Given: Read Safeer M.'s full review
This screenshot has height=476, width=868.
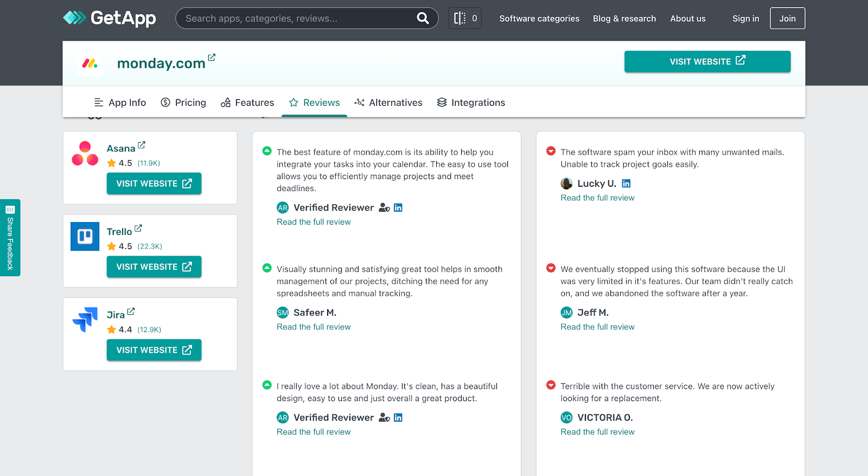Looking at the screenshot, I should pyautogui.click(x=314, y=327).
